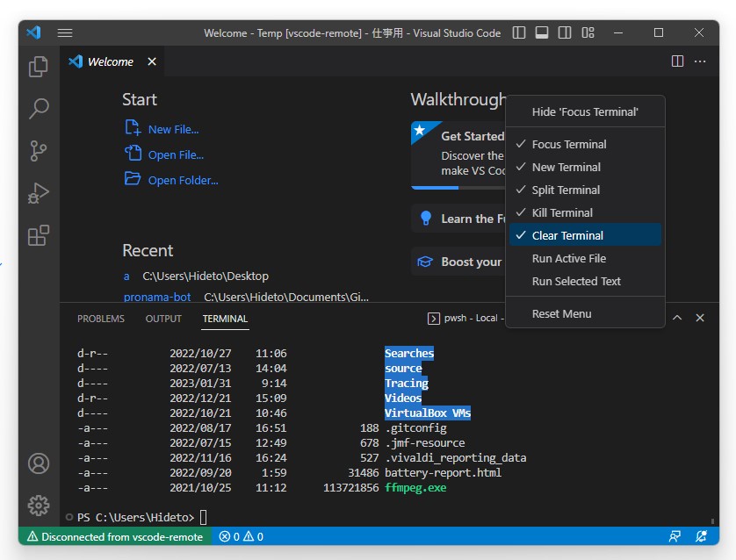This screenshot has height=560, width=736.
Task: Click the terminal prompt input line
Action: [141, 517]
